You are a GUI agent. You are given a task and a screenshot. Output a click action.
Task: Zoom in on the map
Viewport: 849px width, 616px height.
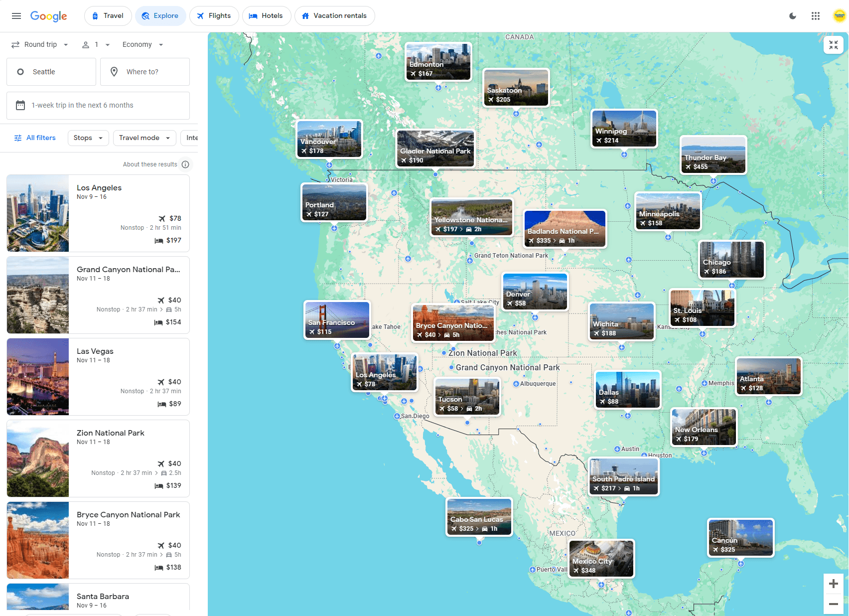834,583
